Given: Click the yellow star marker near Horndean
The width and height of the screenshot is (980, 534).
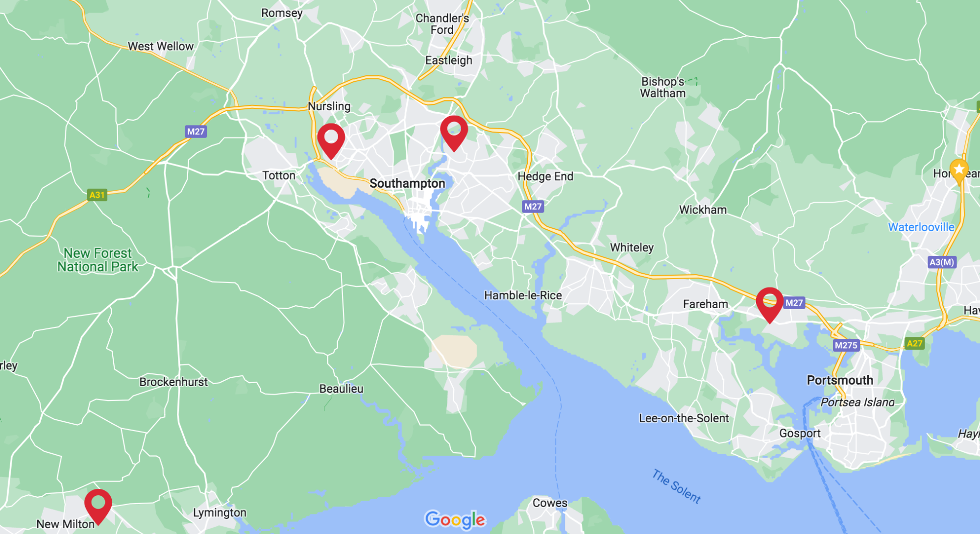Looking at the screenshot, I should tap(959, 172).
